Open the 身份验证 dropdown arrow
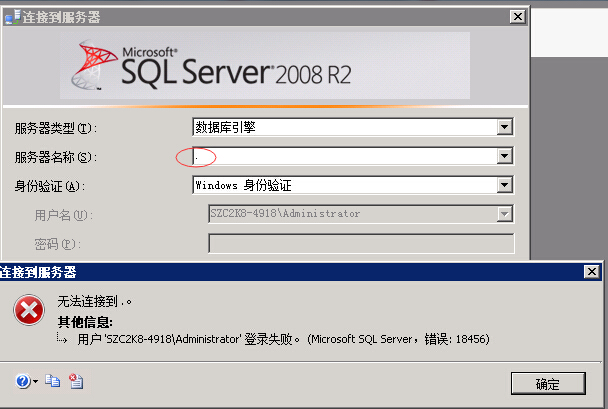This screenshot has height=409, width=608. [505, 185]
